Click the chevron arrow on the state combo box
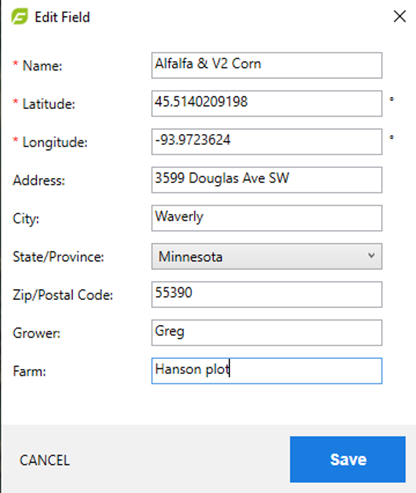 coord(371,256)
